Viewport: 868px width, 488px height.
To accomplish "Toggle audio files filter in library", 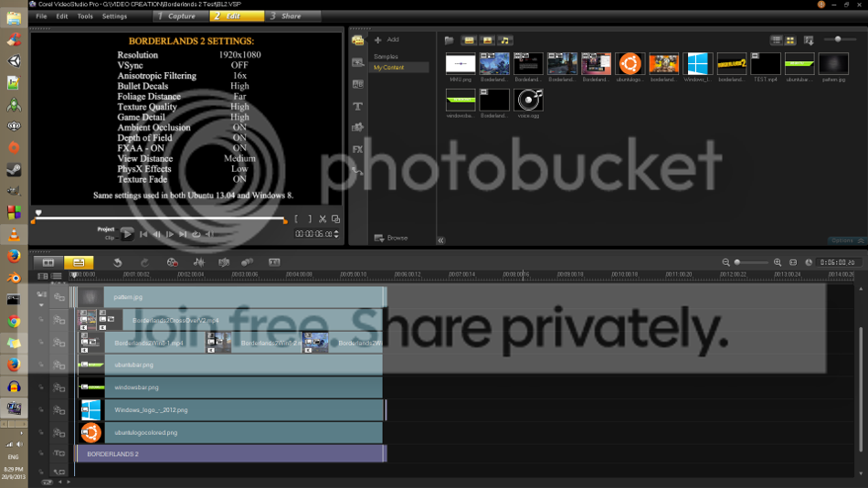I will pos(505,40).
